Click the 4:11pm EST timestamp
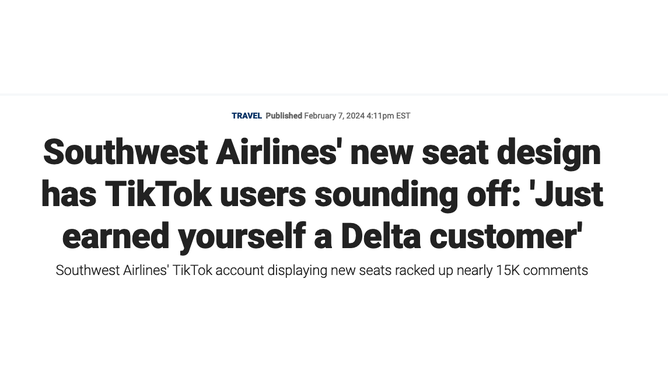Screen dimensions: 668x376 tap(388, 116)
